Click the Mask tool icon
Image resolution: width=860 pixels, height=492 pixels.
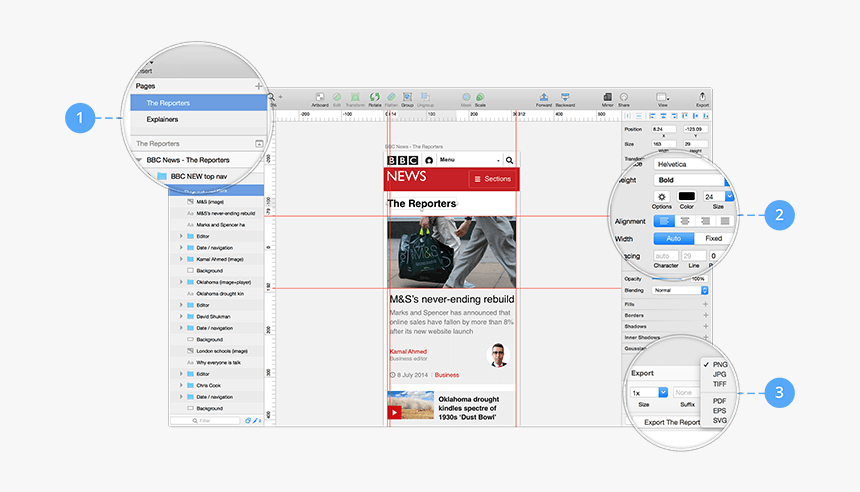466,97
